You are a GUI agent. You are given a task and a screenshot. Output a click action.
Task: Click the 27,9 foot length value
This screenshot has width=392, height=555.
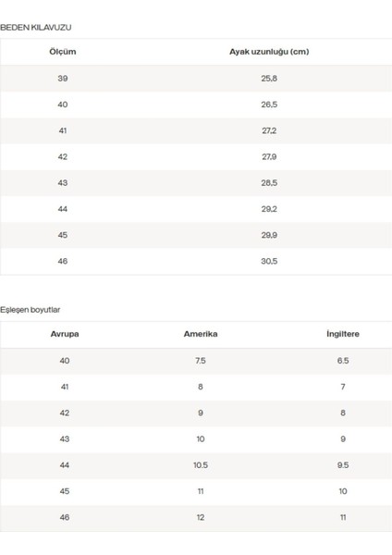269,157
